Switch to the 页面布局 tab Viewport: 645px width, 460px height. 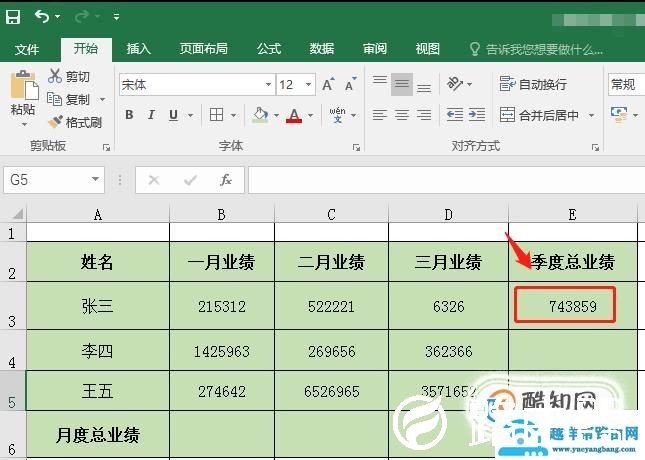204,49
